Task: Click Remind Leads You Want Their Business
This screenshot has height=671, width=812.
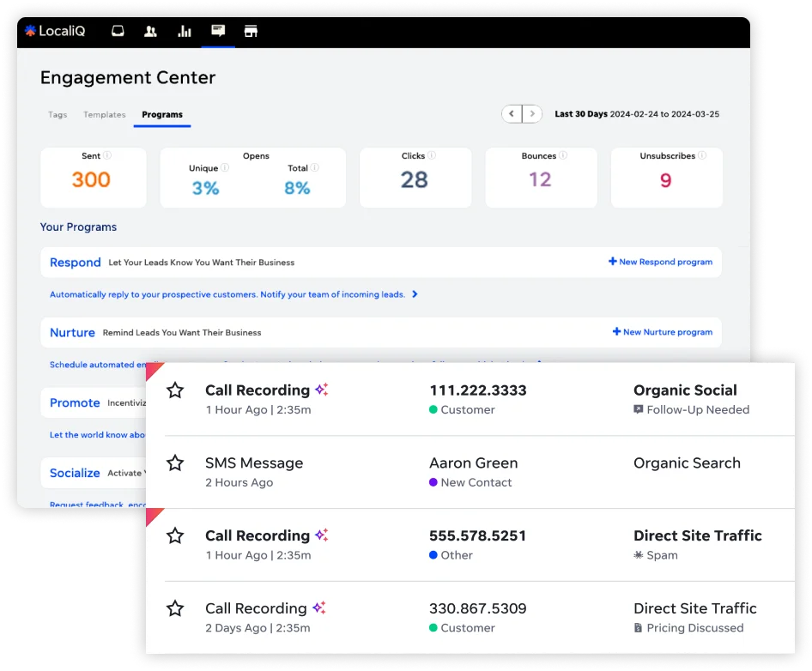Action: [182, 332]
